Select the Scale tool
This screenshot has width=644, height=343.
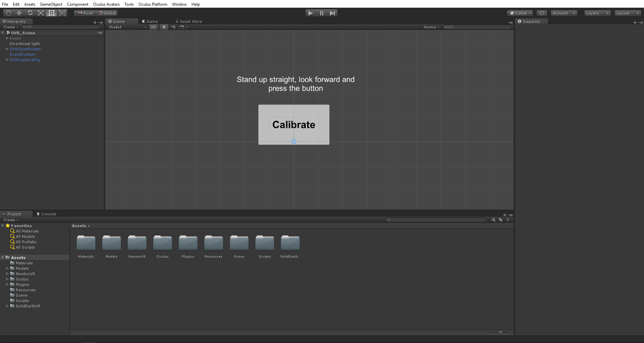[41, 13]
